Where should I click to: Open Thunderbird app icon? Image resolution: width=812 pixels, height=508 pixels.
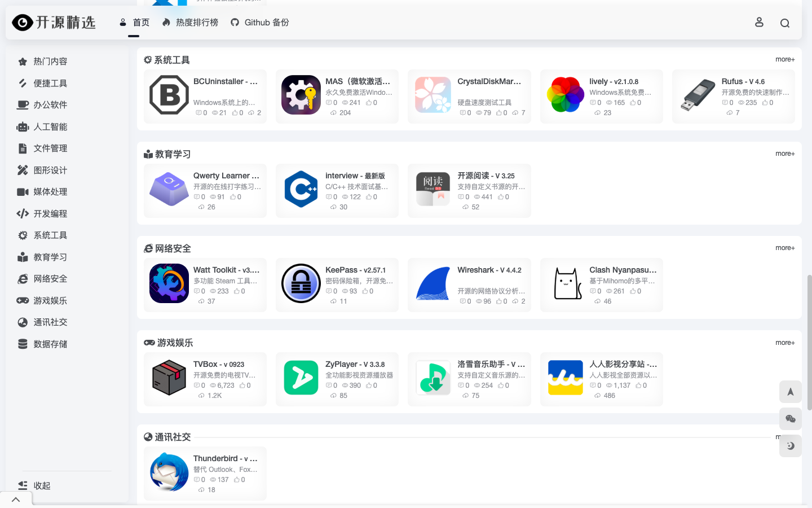pos(169,472)
